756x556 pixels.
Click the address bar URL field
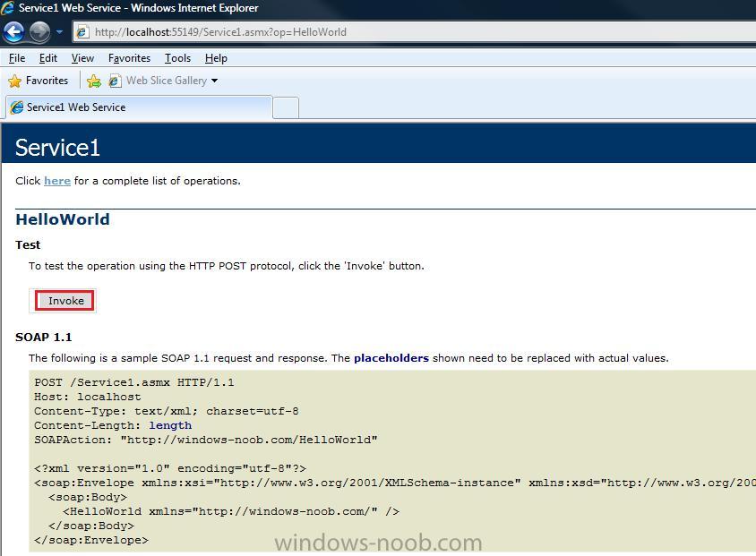click(x=415, y=32)
